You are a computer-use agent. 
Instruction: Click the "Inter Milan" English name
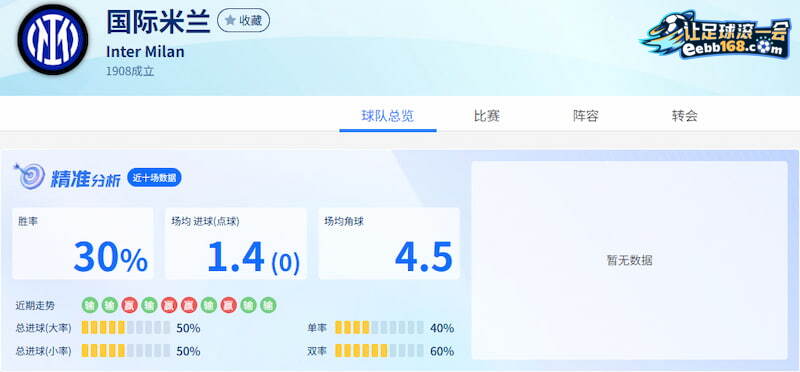pyautogui.click(x=145, y=52)
